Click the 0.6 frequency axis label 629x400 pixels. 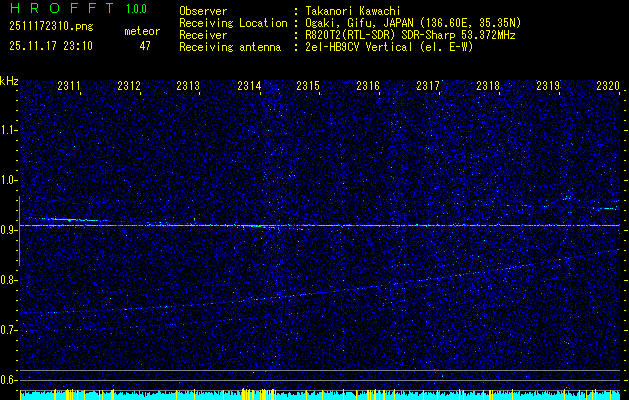click(x=9, y=379)
